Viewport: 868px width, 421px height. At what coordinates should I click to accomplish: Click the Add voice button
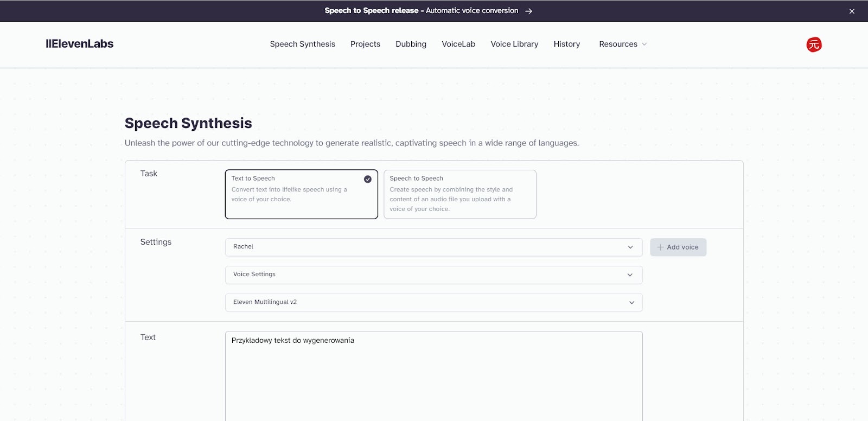coord(678,247)
